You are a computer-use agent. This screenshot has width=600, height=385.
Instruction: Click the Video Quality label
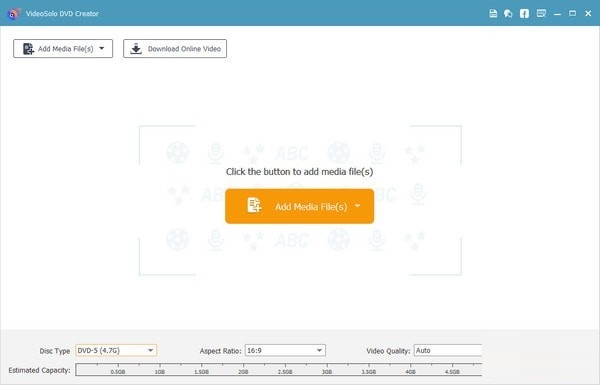tap(388, 351)
